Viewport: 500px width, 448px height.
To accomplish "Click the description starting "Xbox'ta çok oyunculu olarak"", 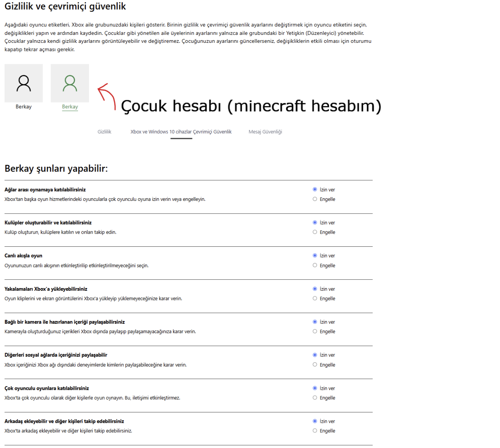I will coord(93,398).
